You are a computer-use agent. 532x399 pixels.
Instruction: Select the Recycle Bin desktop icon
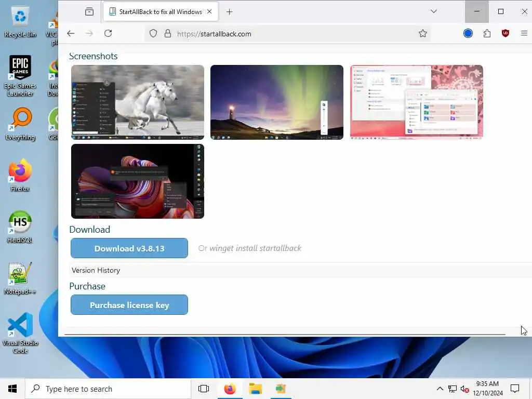20,22
